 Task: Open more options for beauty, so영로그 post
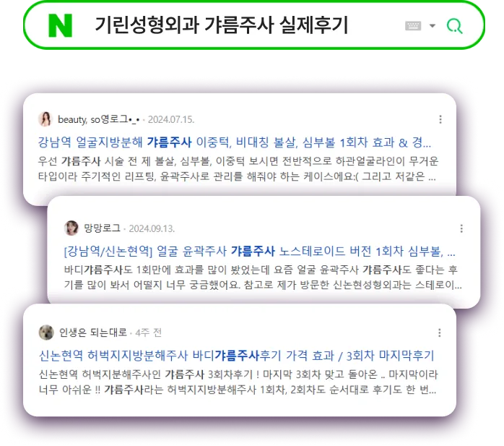(x=440, y=119)
